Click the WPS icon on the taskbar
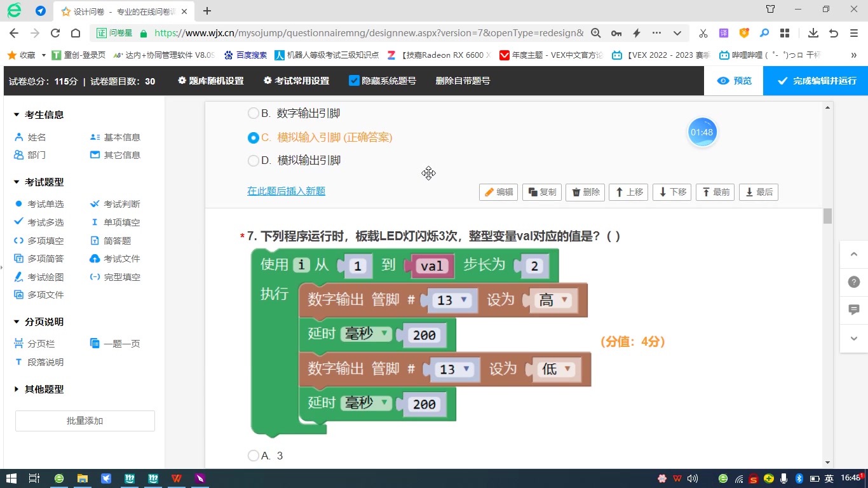The height and width of the screenshot is (488, 868). (x=176, y=478)
